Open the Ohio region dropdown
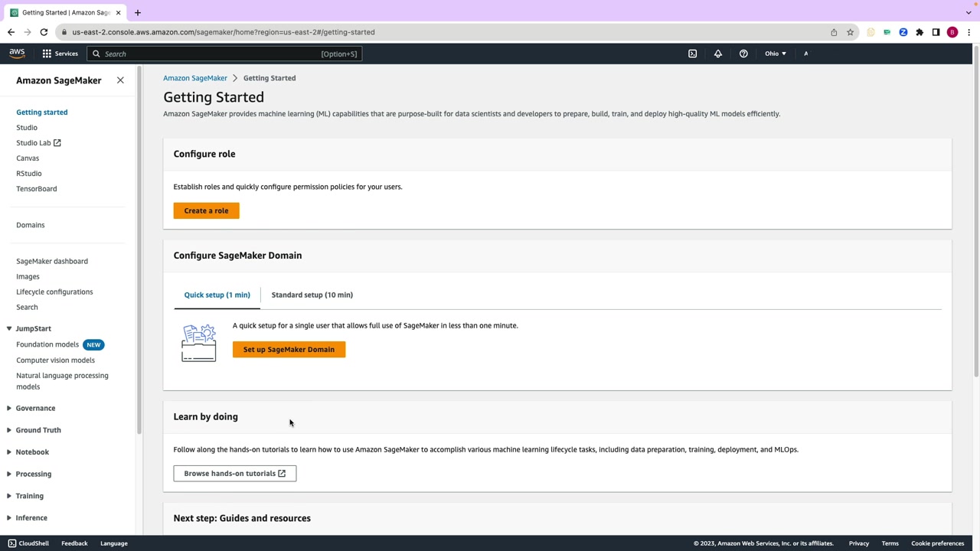The width and height of the screenshot is (980, 551). click(775, 54)
